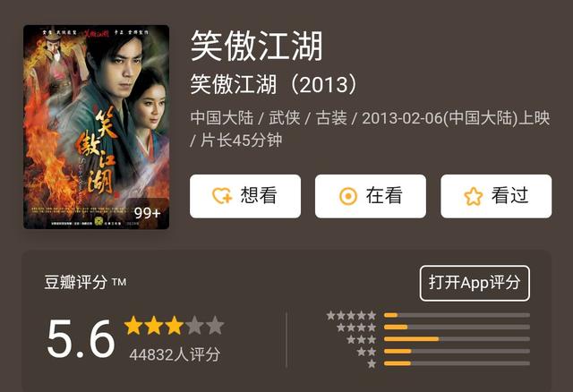573x392 pixels.
Task: Click the 5.6 rating score
Action: point(81,338)
